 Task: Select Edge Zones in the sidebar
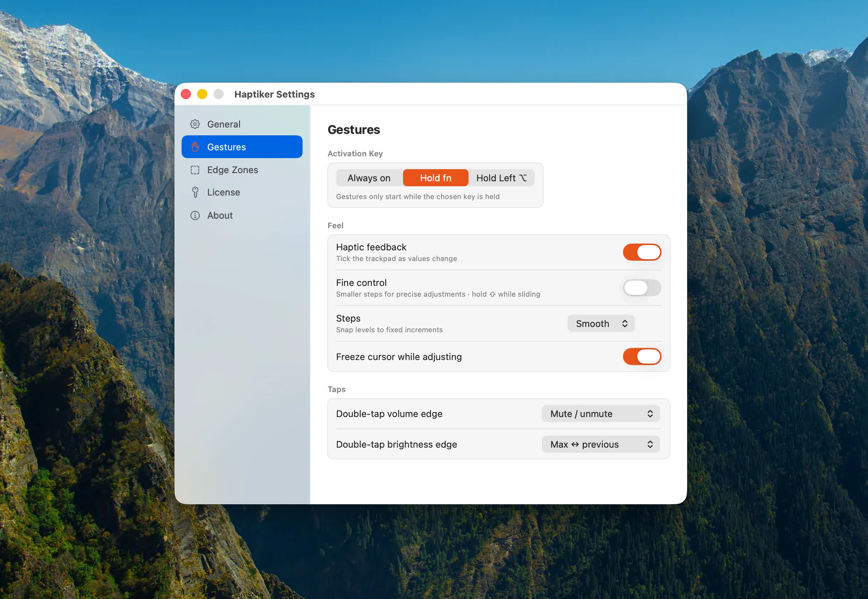point(242,170)
